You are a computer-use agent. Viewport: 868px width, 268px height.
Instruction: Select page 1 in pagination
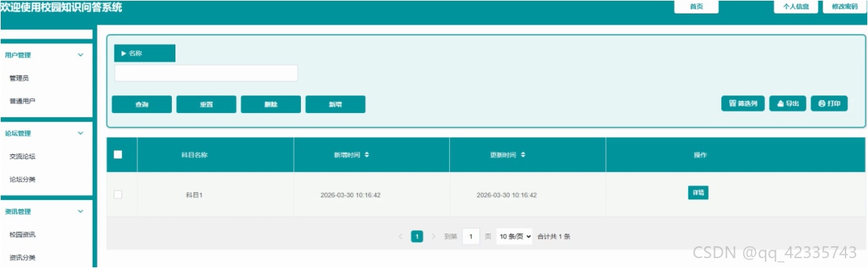click(x=417, y=236)
